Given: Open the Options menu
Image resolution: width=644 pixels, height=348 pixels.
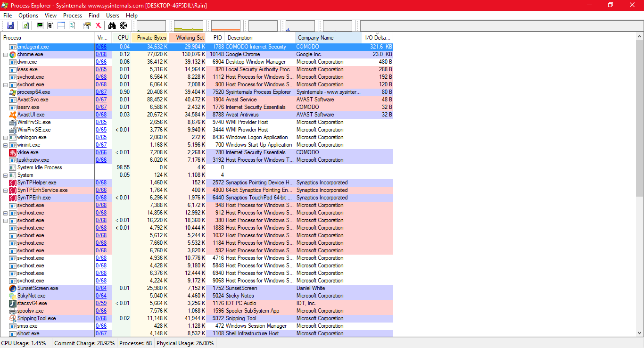Looking at the screenshot, I should (28, 16).
